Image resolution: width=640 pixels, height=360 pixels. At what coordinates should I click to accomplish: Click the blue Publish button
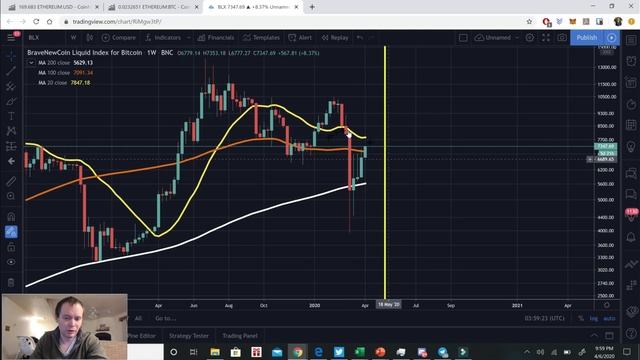click(587, 38)
